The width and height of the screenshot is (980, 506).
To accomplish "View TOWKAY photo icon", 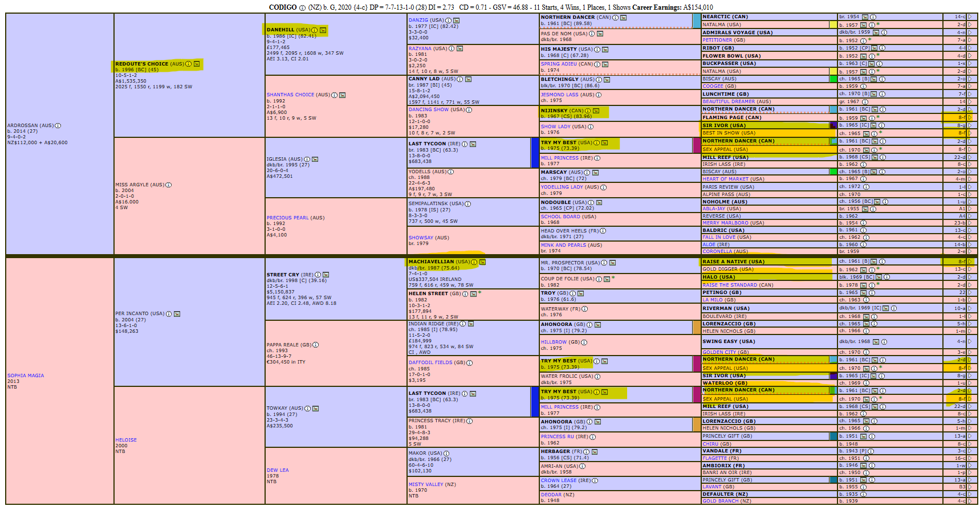I will pyautogui.click(x=315, y=409).
